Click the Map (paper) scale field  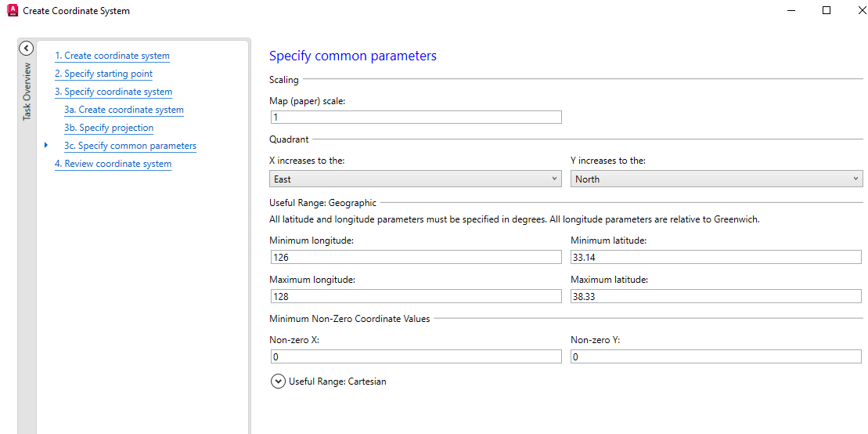(415, 118)
